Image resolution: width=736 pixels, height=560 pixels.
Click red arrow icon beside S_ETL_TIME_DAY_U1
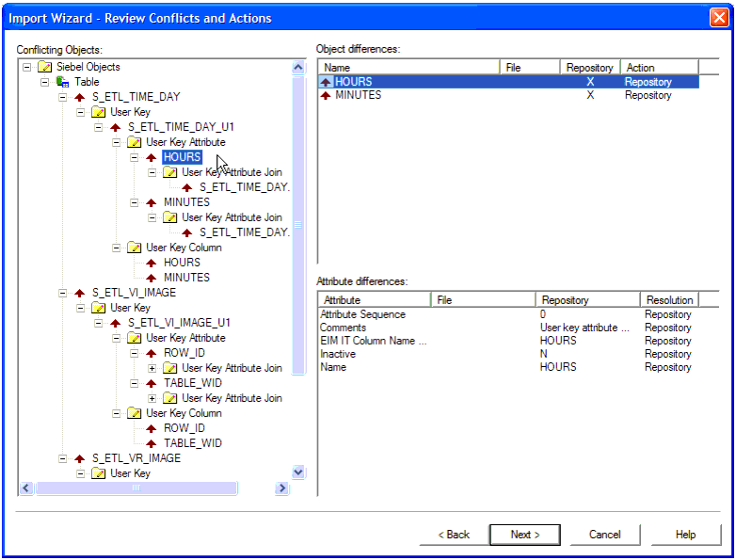coord(116,127)
